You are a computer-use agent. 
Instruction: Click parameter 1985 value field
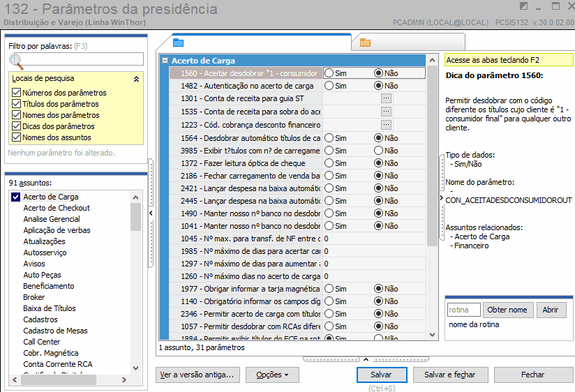374,251
